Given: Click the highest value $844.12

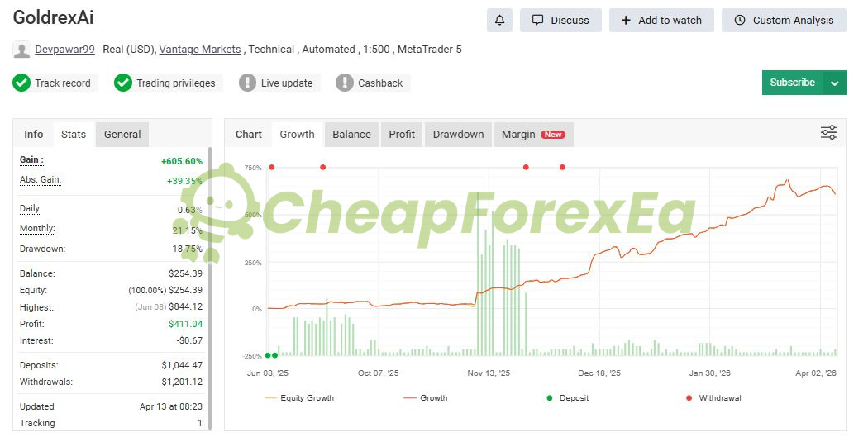Looking at the screenshot, I should [x=185, y=307].
